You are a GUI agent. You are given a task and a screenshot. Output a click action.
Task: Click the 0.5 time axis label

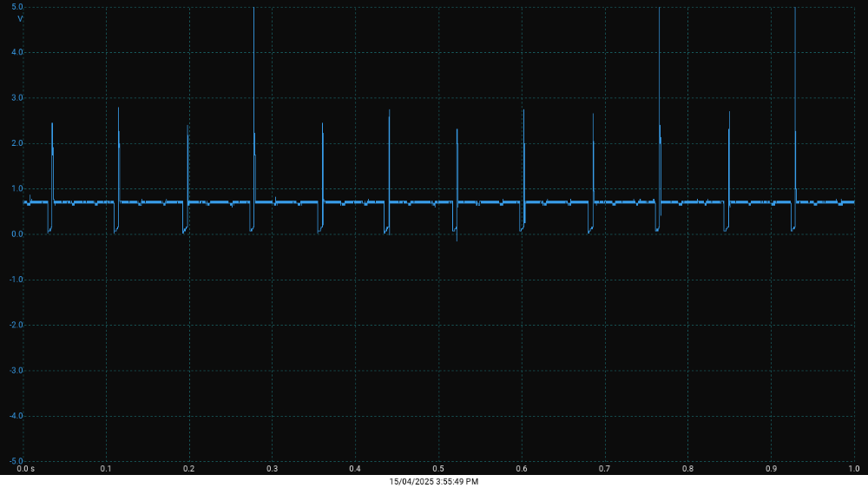(438, 469)
